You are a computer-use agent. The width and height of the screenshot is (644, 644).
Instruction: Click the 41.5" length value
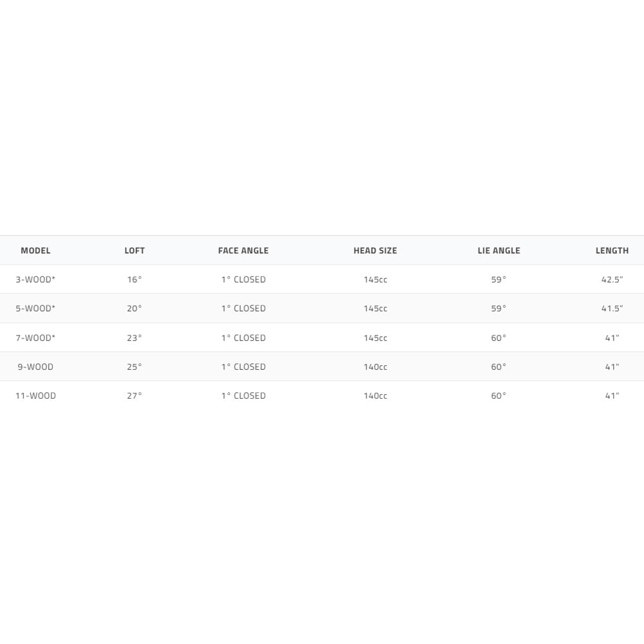click(x=612, y=308)
